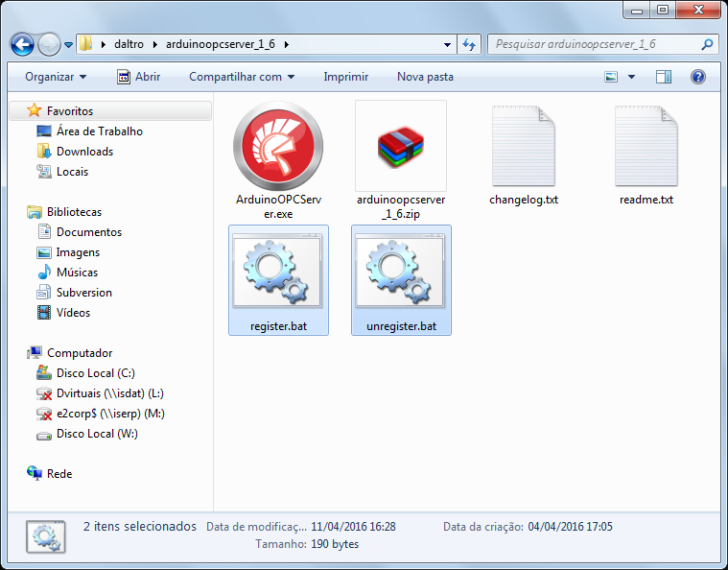This screenshot has height=570, width=728.
Task: Select the readme.txt file icon
Action: 646,146
